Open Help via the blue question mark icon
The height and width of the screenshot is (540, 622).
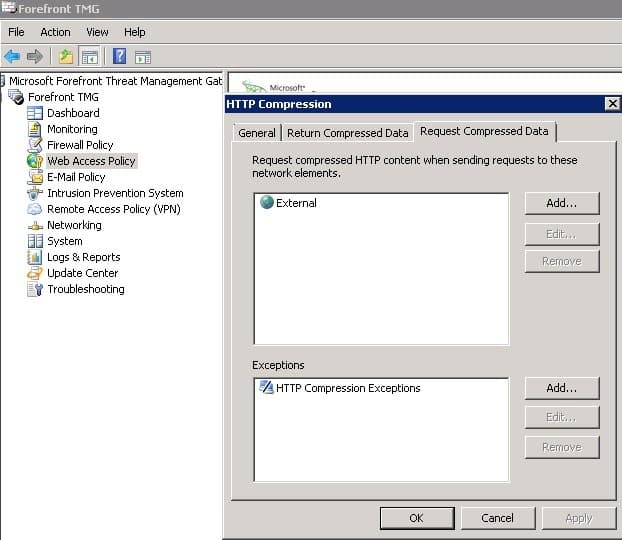point(119,56)
